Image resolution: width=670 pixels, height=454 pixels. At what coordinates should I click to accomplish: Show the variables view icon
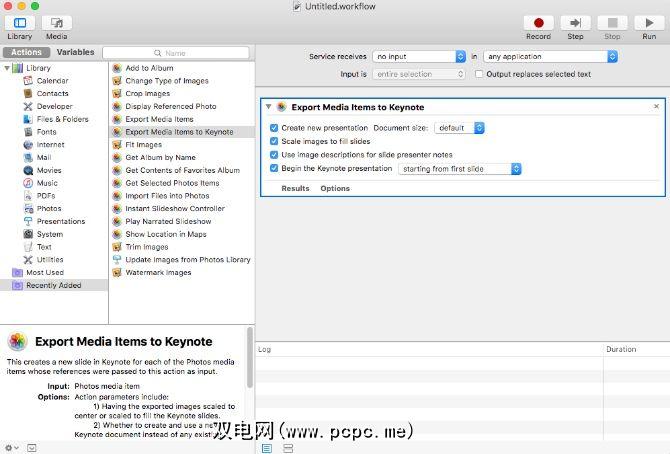pos(288,448)
